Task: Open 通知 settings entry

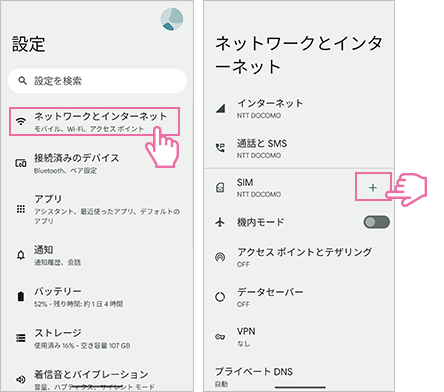Action: pyautogui.click(x=97, y=255)
